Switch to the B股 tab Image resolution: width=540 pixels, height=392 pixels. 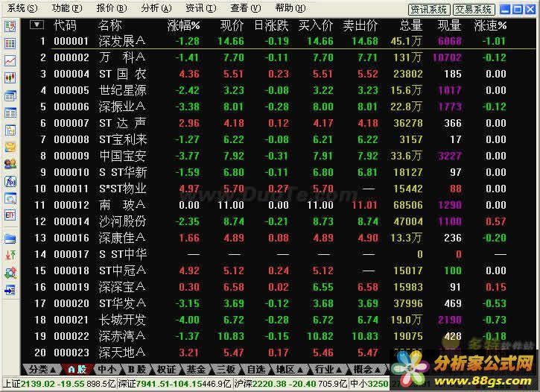137,369
